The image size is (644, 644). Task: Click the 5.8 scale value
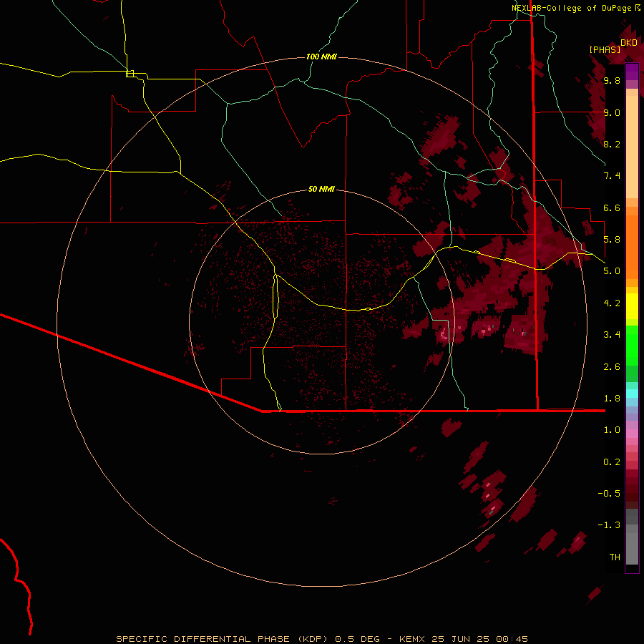tap(612, 240)
